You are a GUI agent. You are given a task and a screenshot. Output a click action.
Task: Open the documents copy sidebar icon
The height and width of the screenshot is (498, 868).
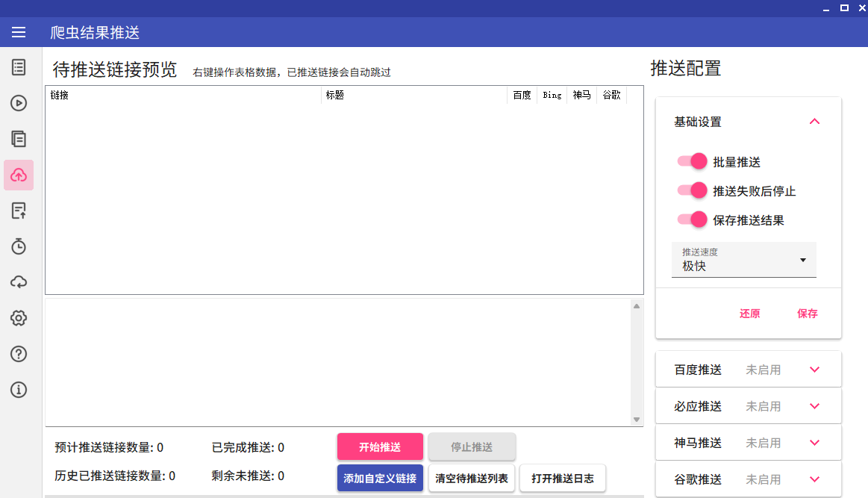(x=19, y=139)
